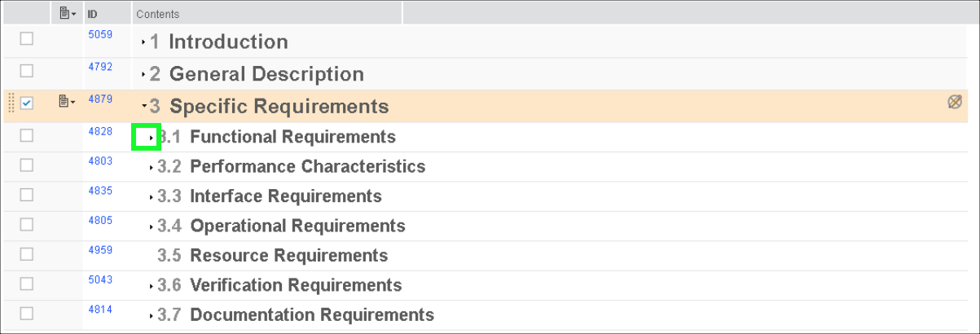
Task: Select the Resource Requirements checkbox
Action: [27, 254]
